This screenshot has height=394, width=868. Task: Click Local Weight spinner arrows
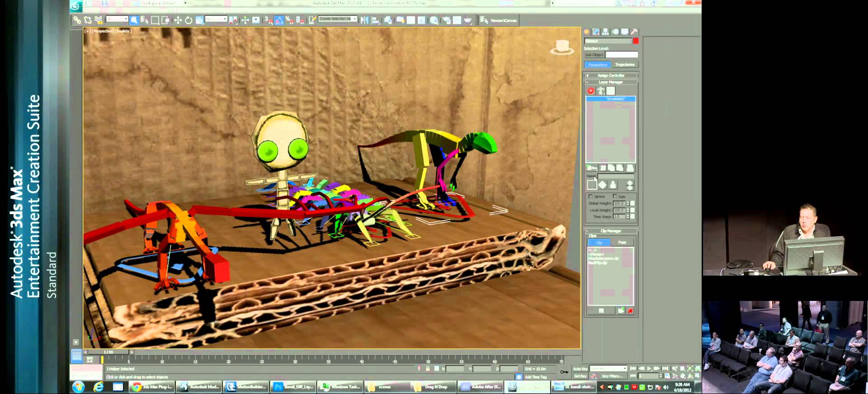[628, 210]
